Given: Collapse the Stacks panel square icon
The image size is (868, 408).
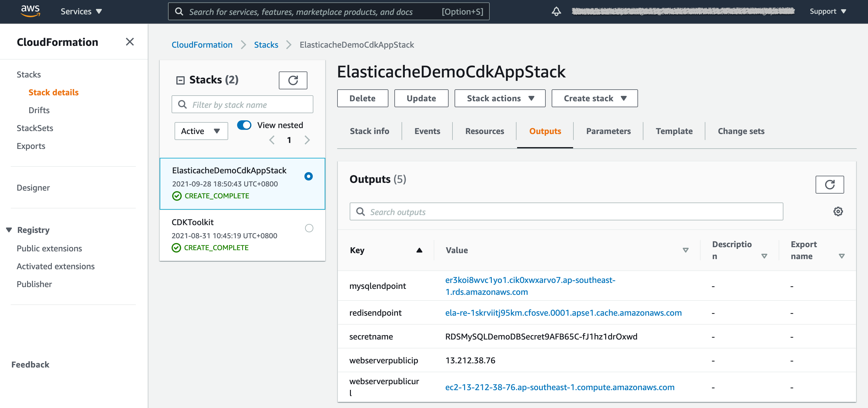Looking at the screenshot, I should (x=181, y=80).
